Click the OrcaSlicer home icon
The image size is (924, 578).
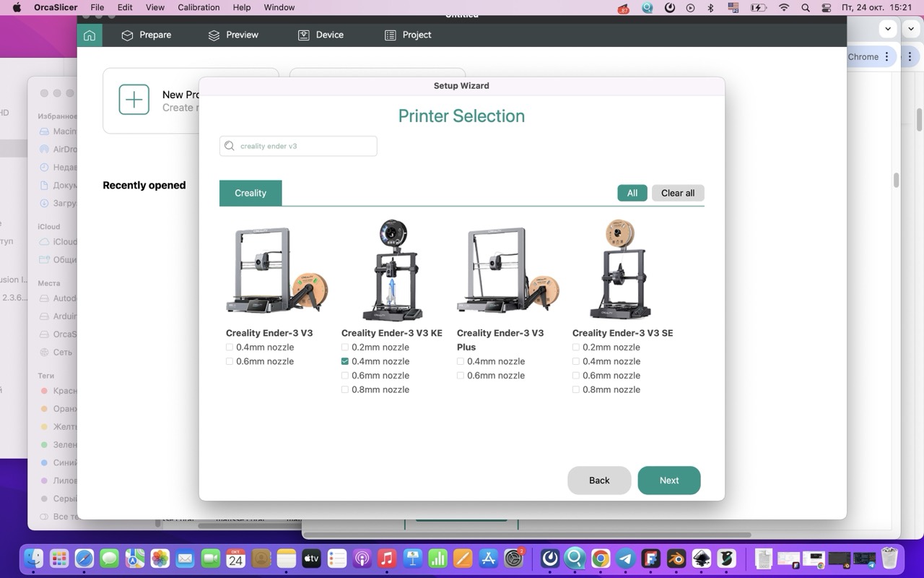click(90, 35)
